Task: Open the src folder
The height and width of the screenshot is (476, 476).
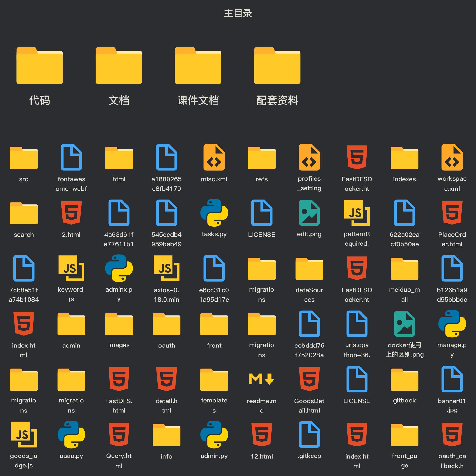Action: click(x=24, y=158)
